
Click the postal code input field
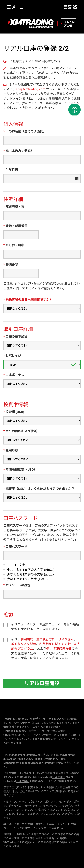click(x=21, y=273)
